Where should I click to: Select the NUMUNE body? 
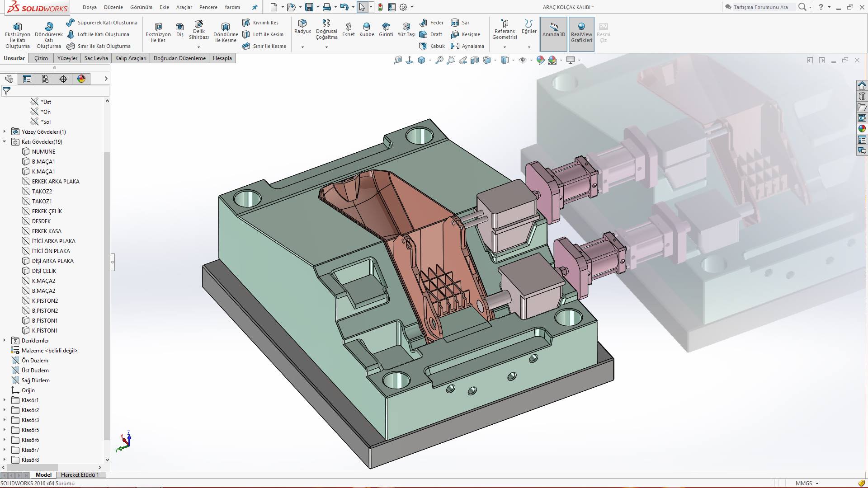[43, 151]
